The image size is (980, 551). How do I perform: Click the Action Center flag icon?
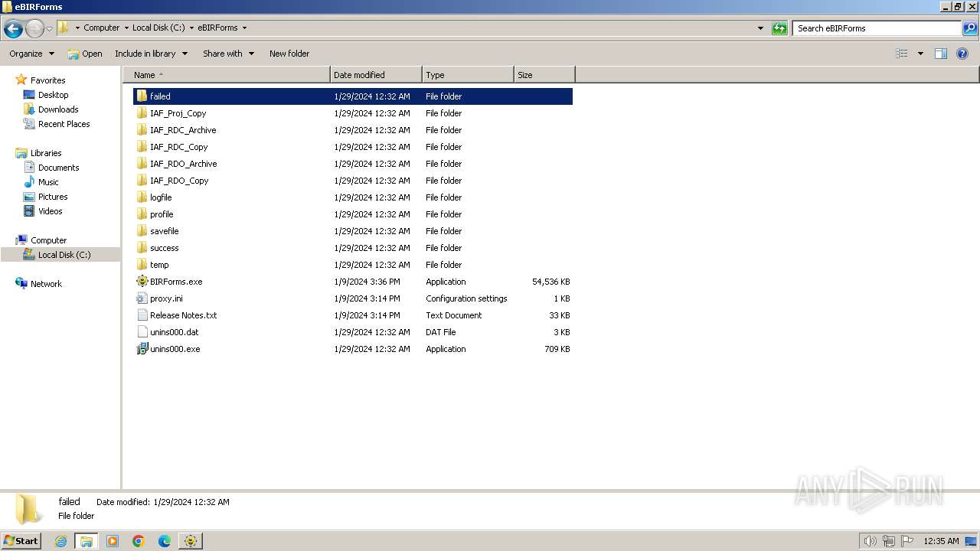click(x=907, y=541)
